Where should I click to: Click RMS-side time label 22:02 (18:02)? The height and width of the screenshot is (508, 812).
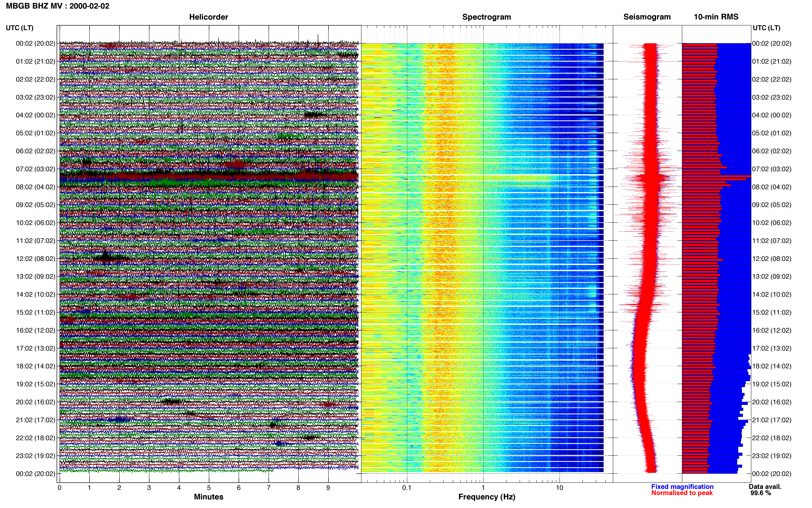click(x=772, y=438)
